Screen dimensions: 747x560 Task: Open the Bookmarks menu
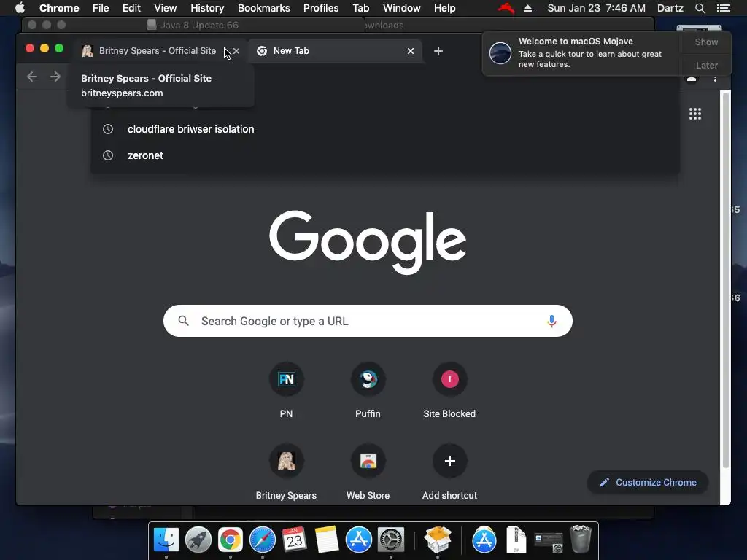[x=264, y=8]
